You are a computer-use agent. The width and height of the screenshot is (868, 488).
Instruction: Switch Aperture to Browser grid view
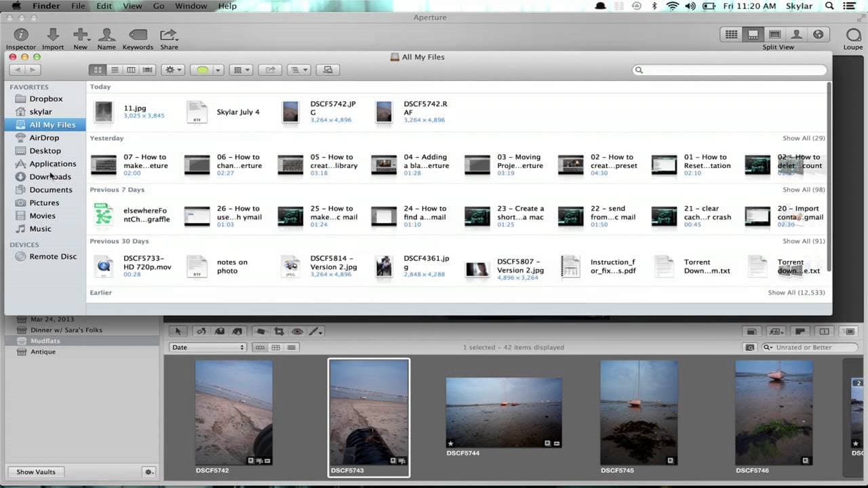point(731,35)
